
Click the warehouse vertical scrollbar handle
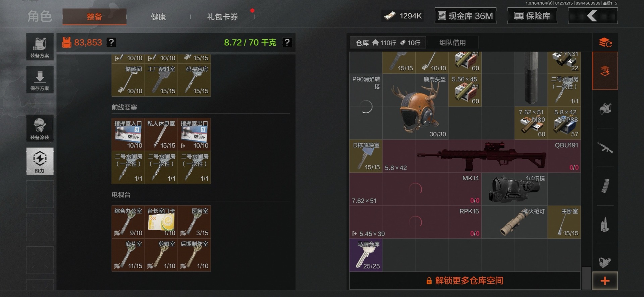coord(586,278)
